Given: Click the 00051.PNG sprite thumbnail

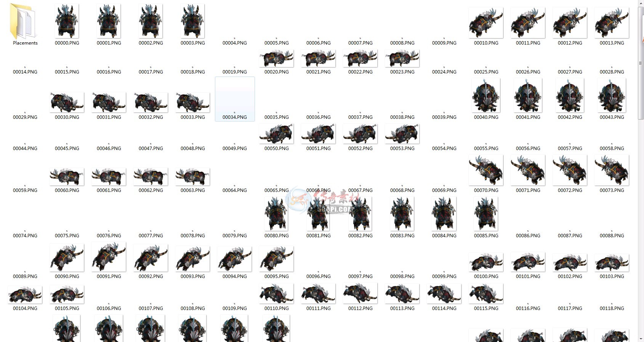Looking at the screenshot, I should [319, 134].
